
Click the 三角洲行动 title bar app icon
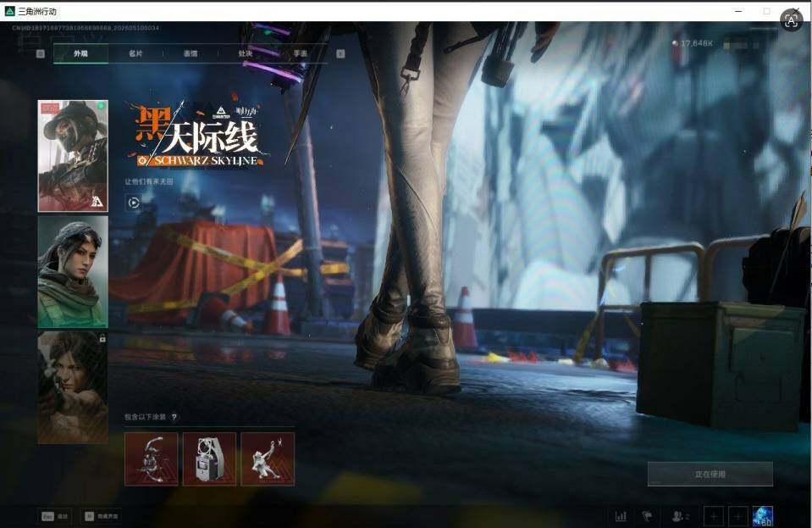(x=9, y=11)
